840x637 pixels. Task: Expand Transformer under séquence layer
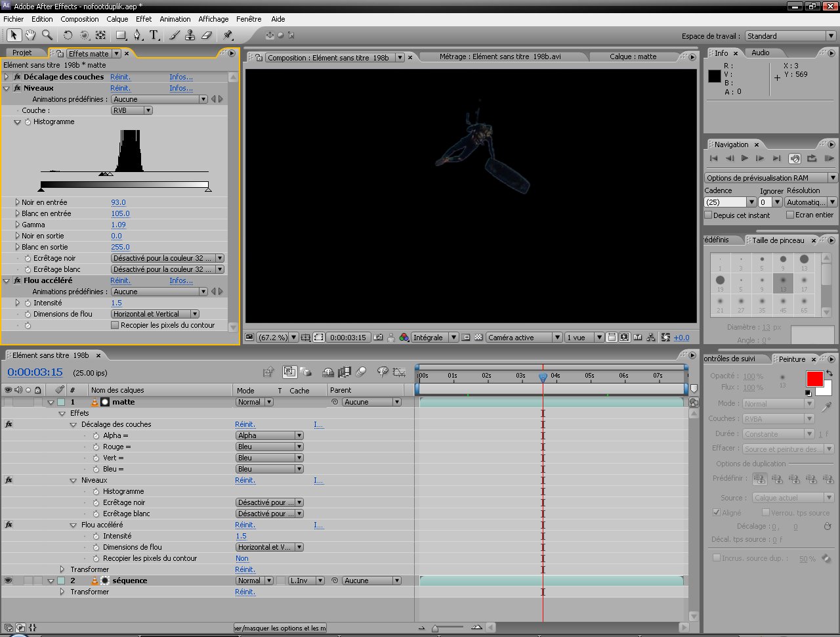(62, 592)
